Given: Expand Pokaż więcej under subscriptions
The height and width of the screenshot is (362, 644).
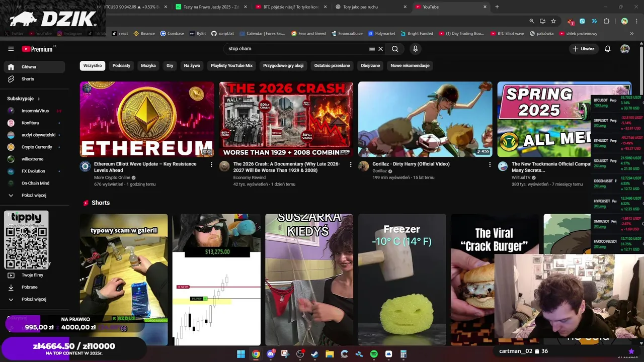Looking at the screenshot, I should [34, 195].
